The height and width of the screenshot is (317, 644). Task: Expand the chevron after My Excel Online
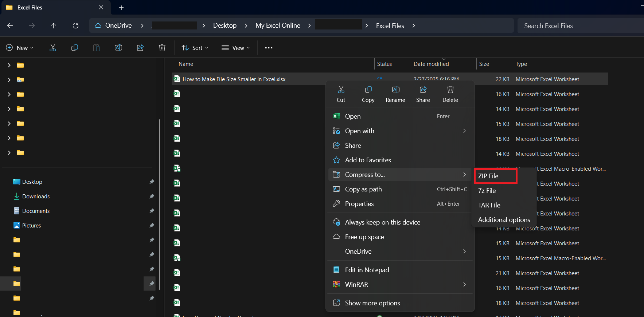point(309,25)
